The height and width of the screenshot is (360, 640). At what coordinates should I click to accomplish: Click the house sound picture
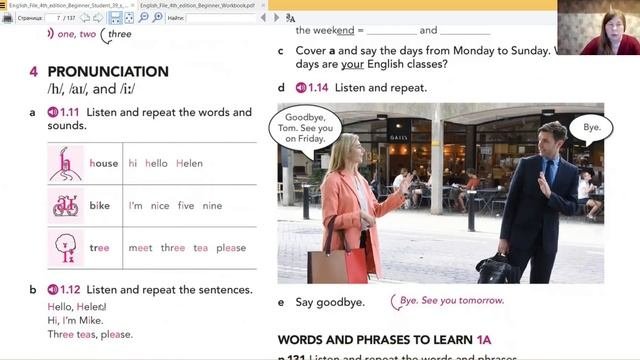pos(66,164)
